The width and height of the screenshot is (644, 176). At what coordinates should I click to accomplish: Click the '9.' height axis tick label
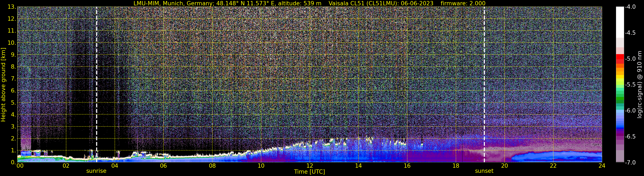click(13, 55)
